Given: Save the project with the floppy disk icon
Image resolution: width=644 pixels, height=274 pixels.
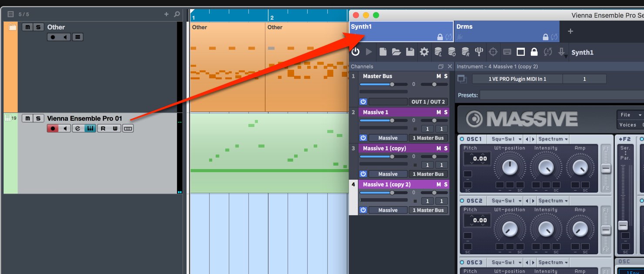Looking at the screenshot, I should [410, 52].
